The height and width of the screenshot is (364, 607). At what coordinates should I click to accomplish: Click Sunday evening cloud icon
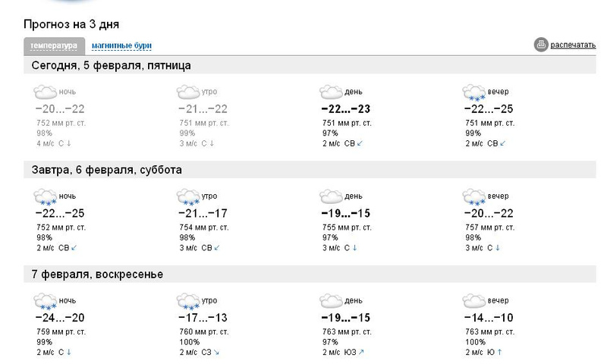click(x=475, y=300)
